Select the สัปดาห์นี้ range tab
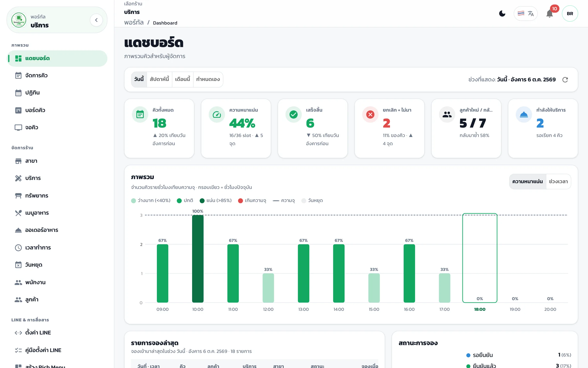 click(159, 79)
